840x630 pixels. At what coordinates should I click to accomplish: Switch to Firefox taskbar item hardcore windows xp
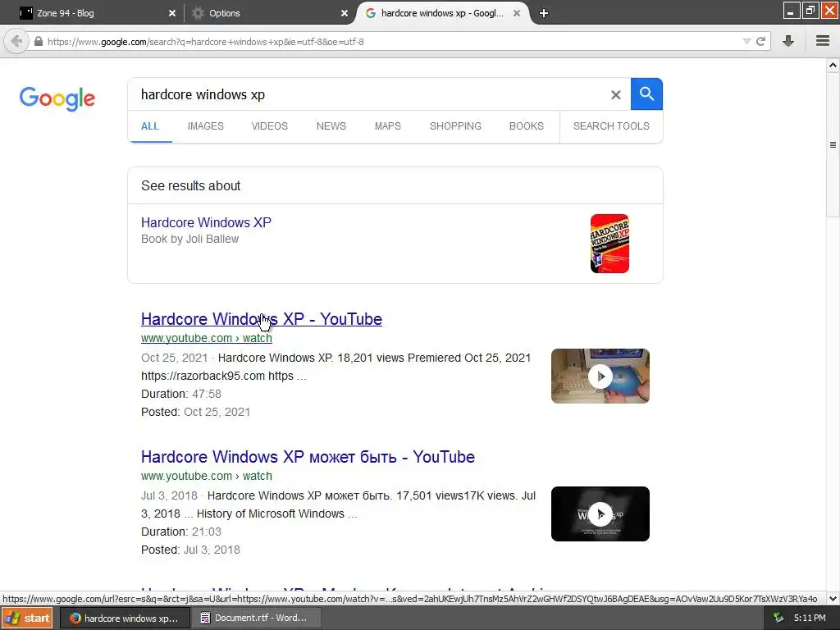click(x=125, y=619)
